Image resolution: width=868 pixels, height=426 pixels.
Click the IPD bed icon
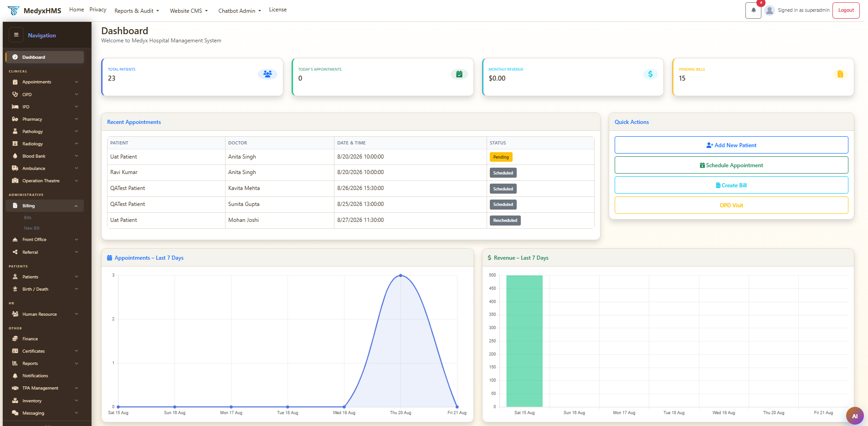tap(15, 107)
